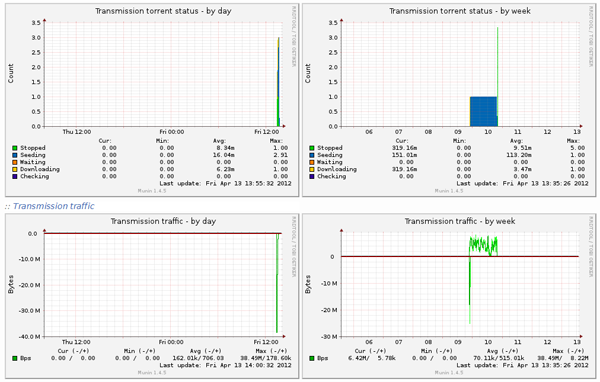Image resolution: width=600 pixels, height=382 pixels.
Task: Click orange Waiting swatch in status by day legend
Action: click(15, 162)
